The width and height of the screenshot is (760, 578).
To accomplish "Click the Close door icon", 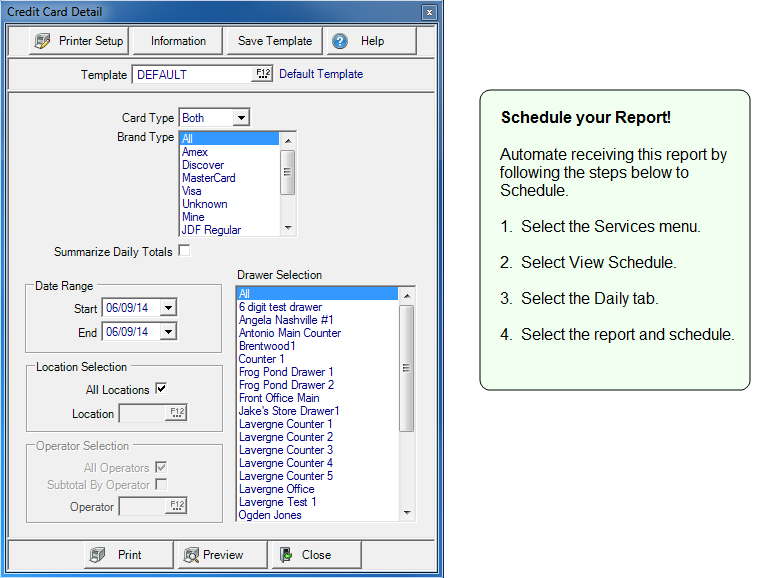I will pos(285,555).
